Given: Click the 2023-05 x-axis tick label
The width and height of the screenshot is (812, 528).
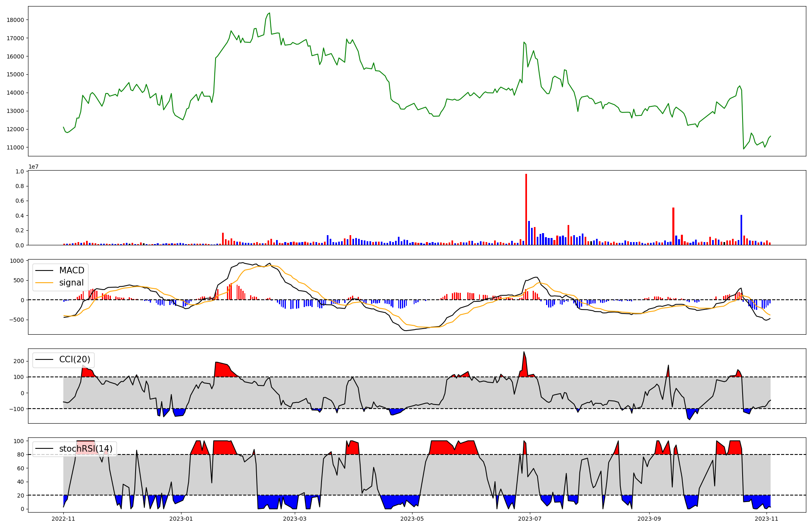Looking at the screenshot, I should (412, 519).
